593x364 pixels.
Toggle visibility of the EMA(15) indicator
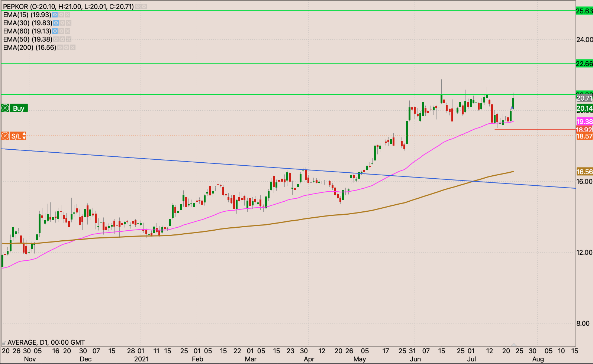tap(55, 15)
